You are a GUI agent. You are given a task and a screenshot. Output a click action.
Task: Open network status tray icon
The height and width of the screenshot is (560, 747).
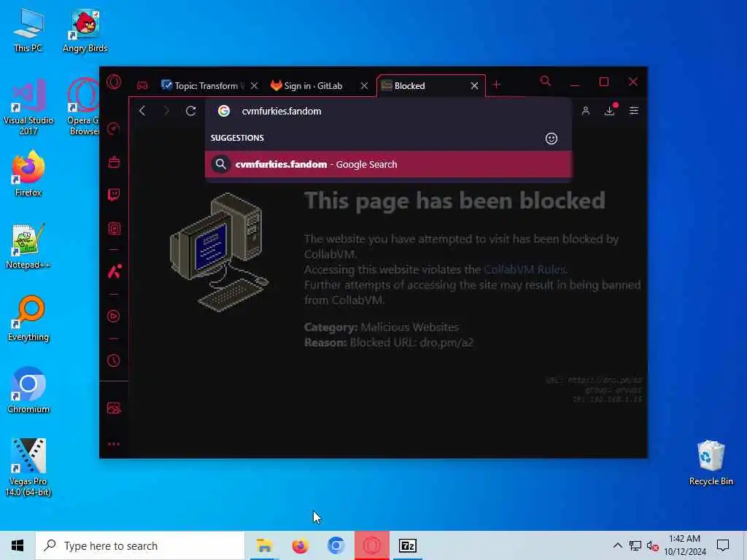tap(635, 545)
